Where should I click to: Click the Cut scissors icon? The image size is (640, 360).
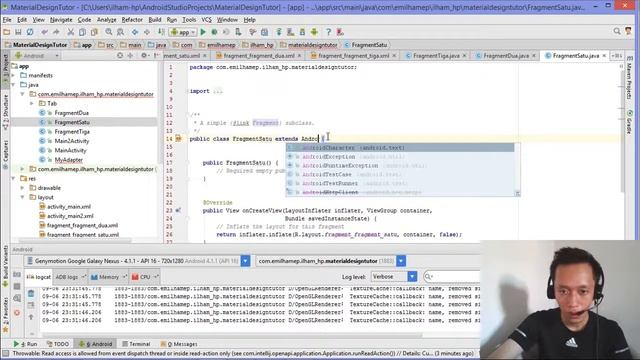71,32
